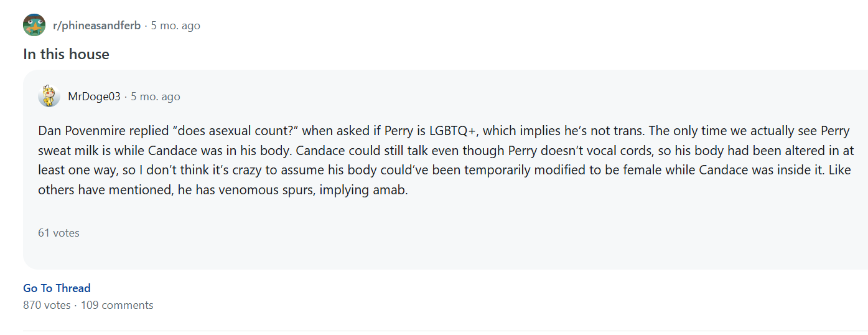Click the r/phineasandferb subreddit avatar icon
Image resolution: width=868 pixels, height=335 pixels.
point(34,26)
